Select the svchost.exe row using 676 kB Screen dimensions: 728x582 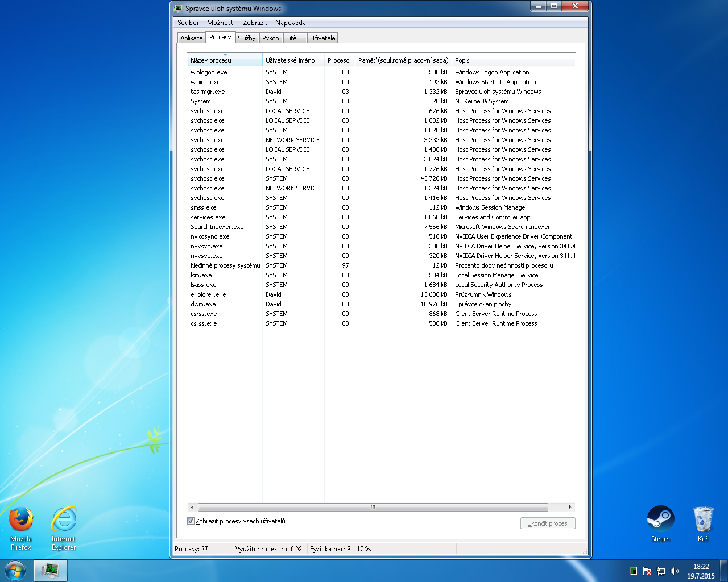(x=381, y=111)
